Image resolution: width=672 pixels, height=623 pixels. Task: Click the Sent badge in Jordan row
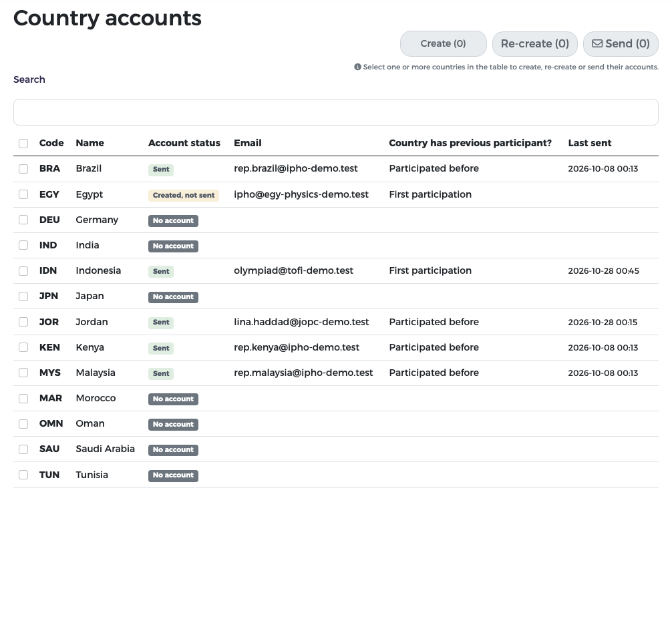coord(161,323)
